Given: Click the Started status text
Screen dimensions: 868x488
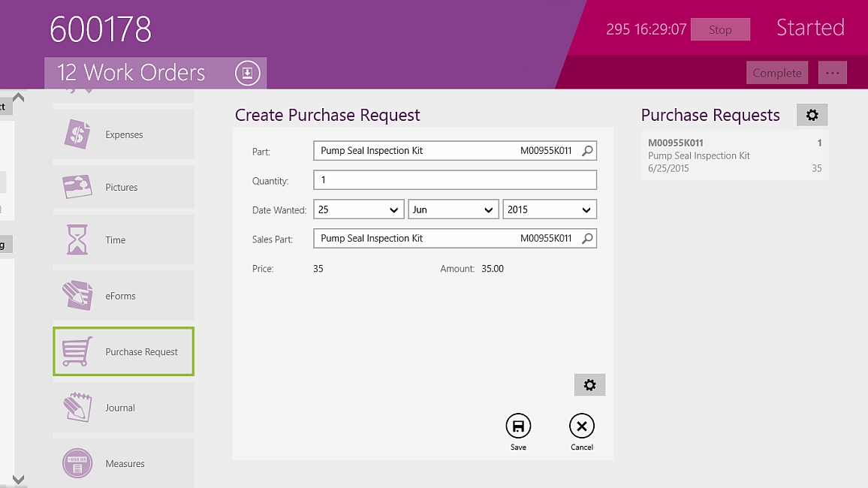Looking at the screenshot, I should click(x=810, y=28).
